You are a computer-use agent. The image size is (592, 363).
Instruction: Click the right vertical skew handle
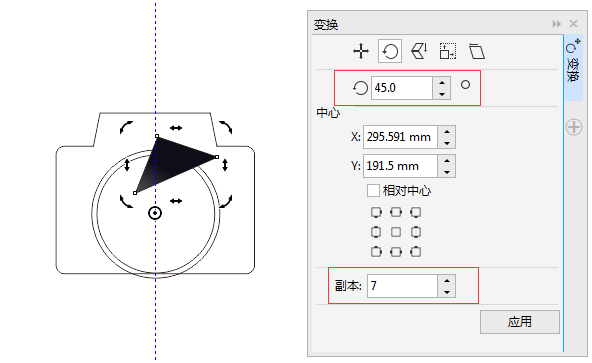click(x=225, y=165)
